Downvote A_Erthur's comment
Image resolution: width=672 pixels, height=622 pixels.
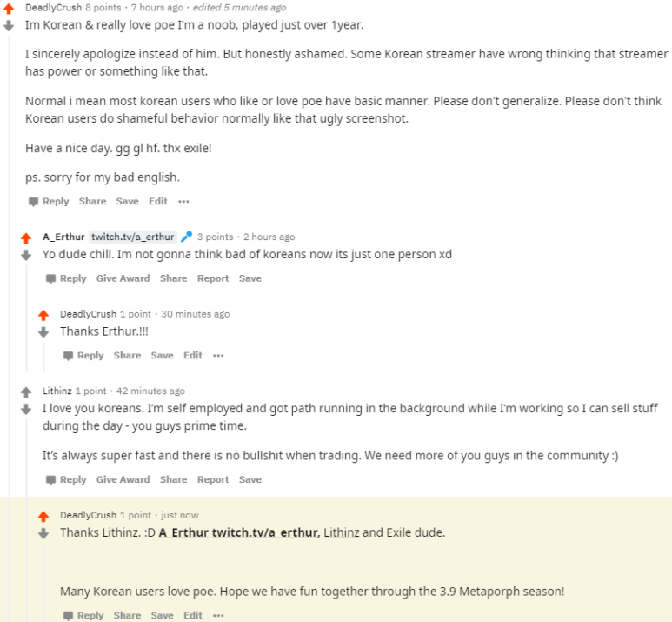tap(26, 255)
